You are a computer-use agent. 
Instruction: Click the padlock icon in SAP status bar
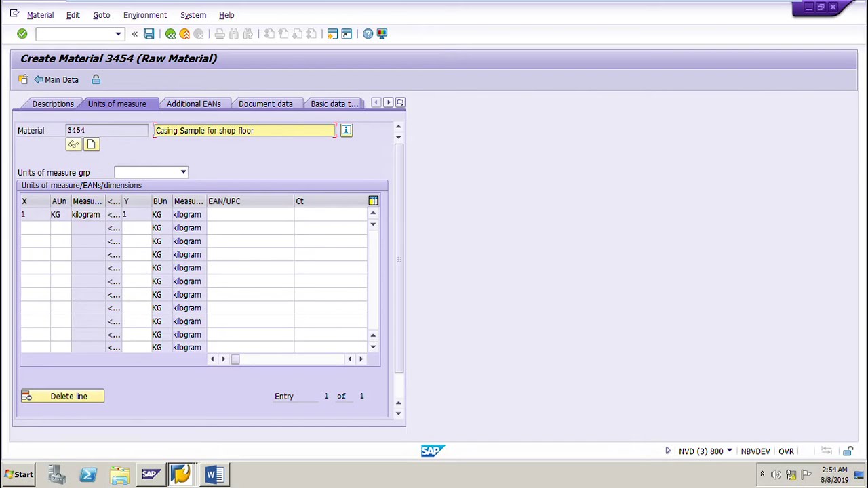pyautogui.click(x=848, y=451)
